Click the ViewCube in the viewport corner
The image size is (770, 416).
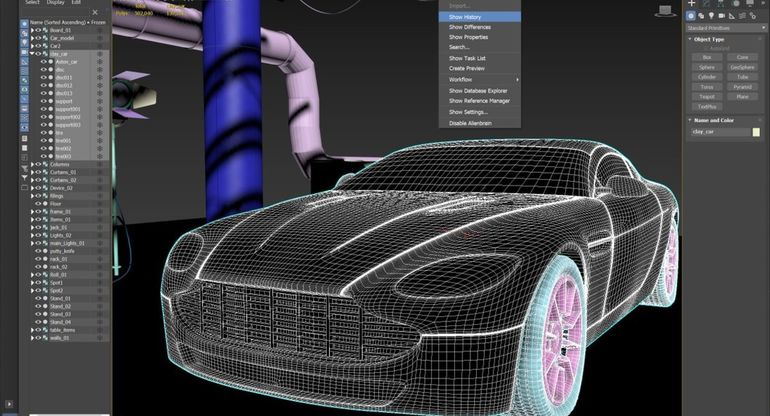(x=665, y=10)
